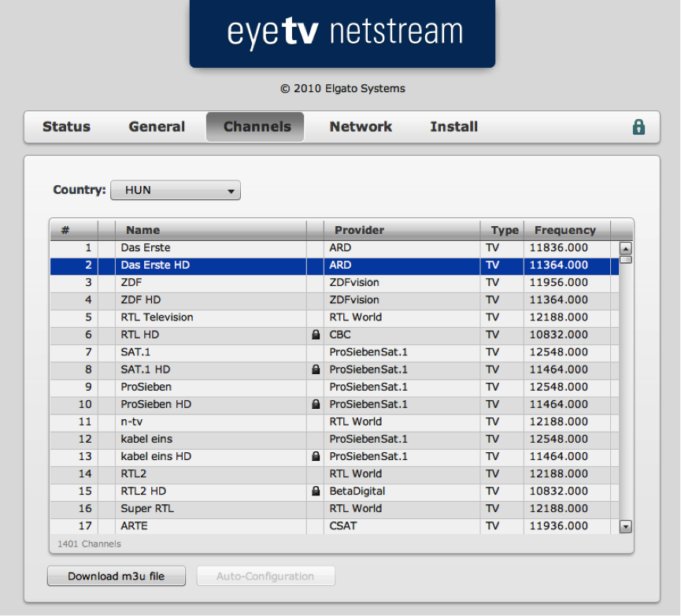Select the kabel eins HD channel name

tap(156, 456)
